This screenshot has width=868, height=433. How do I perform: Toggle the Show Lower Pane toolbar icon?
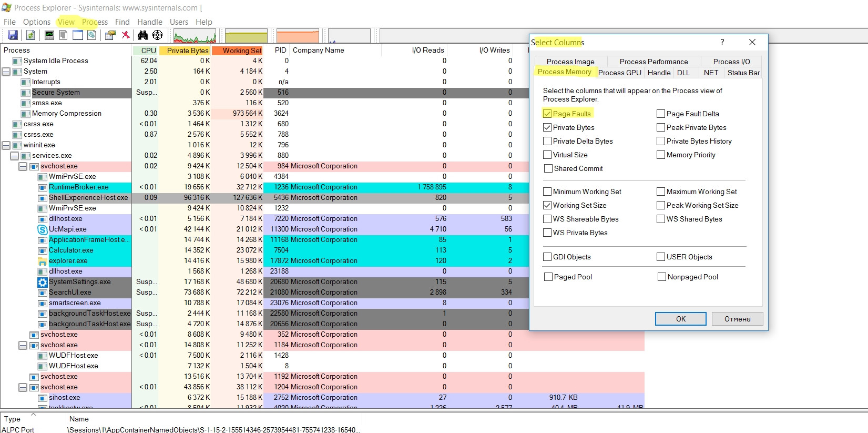[78, 35]
